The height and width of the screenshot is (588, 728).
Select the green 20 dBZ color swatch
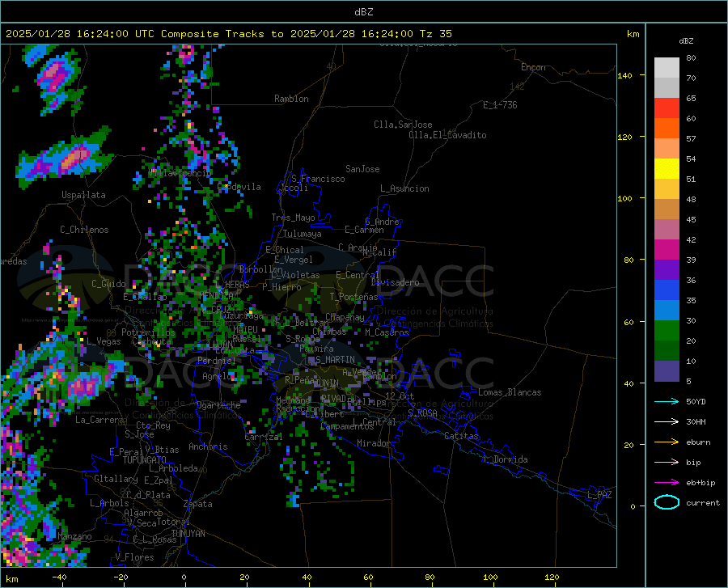[x=667, y=331]
